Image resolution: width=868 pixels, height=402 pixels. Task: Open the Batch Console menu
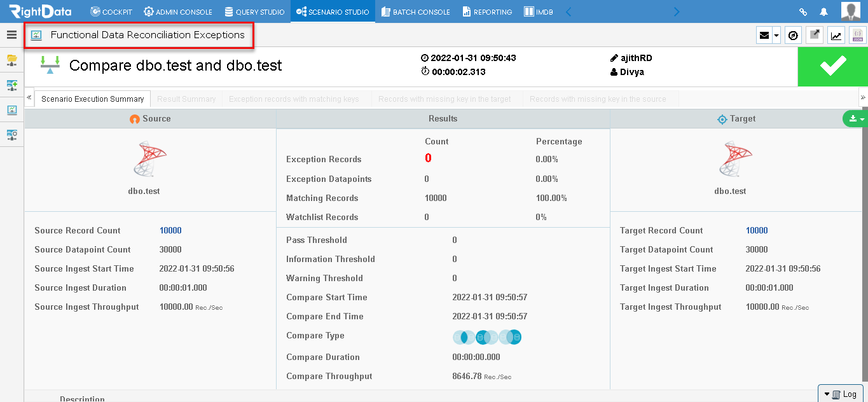click(x=415, y=11)
